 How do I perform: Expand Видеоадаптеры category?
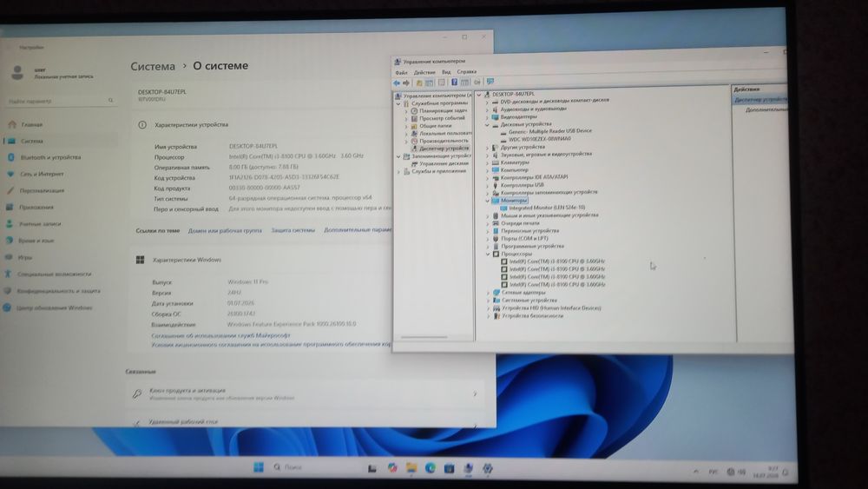coord(487,117)
